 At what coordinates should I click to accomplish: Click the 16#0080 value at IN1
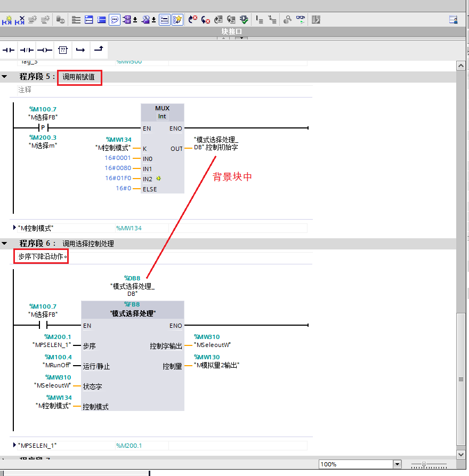(x=118, y=168)
